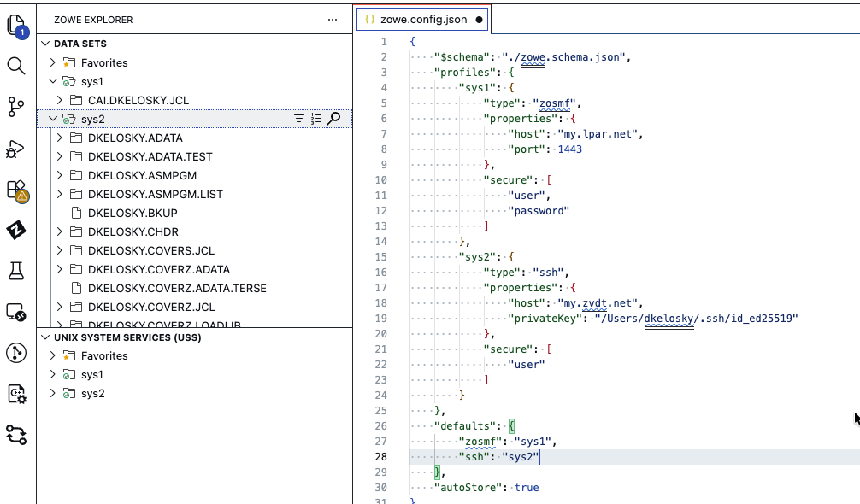The height and width of the screenshot is (504, 860).
Task: Open the Git graph circular icon
Action: click(16, 353)
